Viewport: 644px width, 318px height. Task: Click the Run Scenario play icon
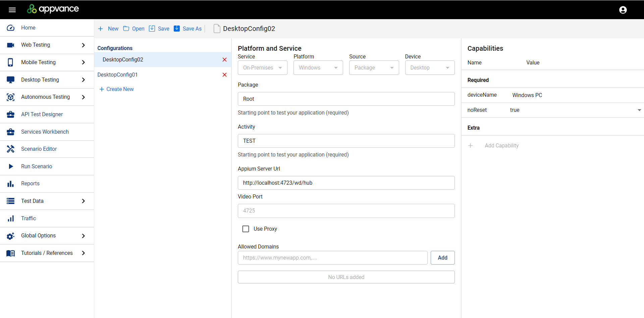click(11, 166)
